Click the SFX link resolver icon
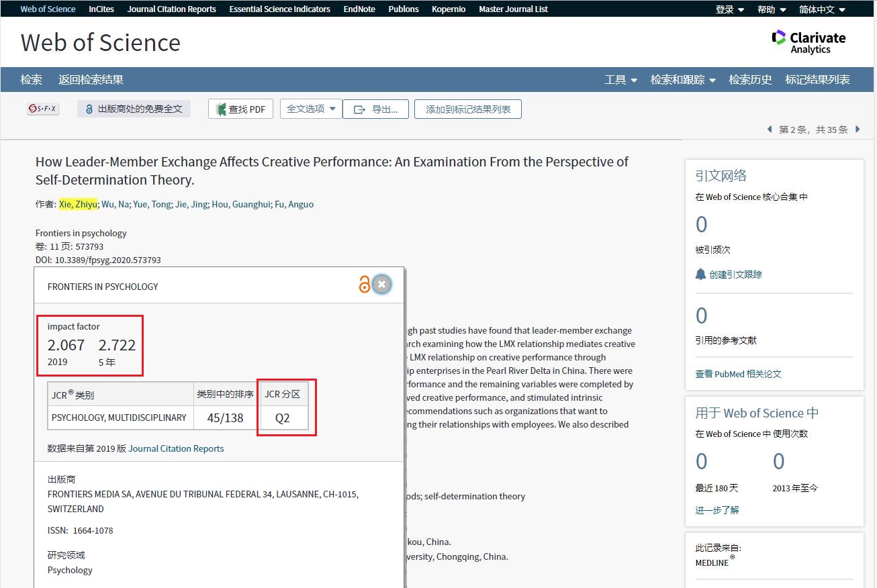 43,109
